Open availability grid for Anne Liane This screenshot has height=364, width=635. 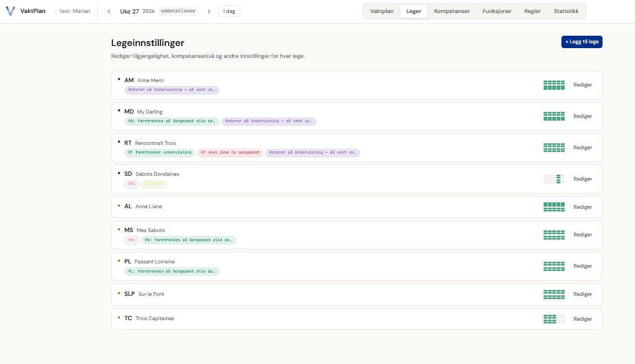tap(554, 207)
